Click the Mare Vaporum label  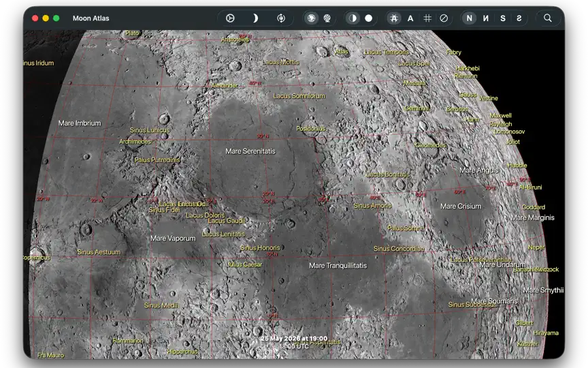(x=173, y=239)
